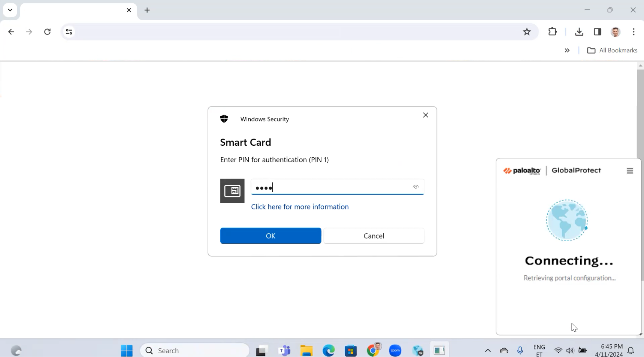
Task: Bookmark this page with the star icon
Action: pyautogui.click(x=527, y=32)
